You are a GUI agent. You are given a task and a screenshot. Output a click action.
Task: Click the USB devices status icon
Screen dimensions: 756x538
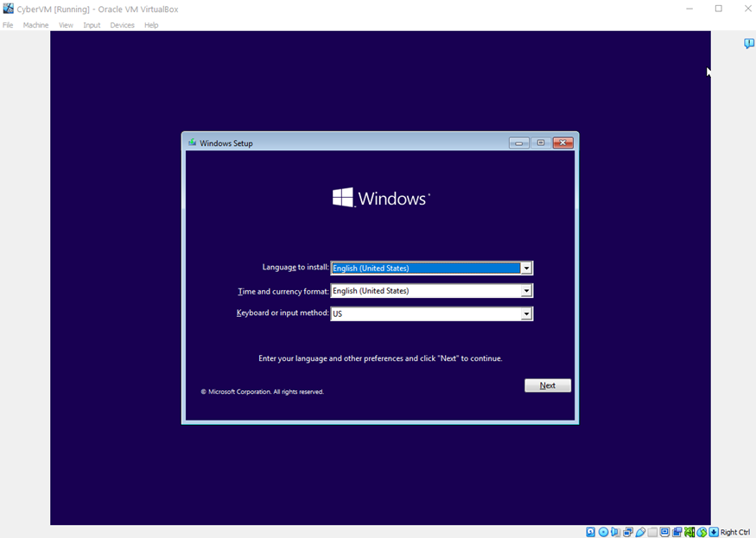[x=641, y=532]
